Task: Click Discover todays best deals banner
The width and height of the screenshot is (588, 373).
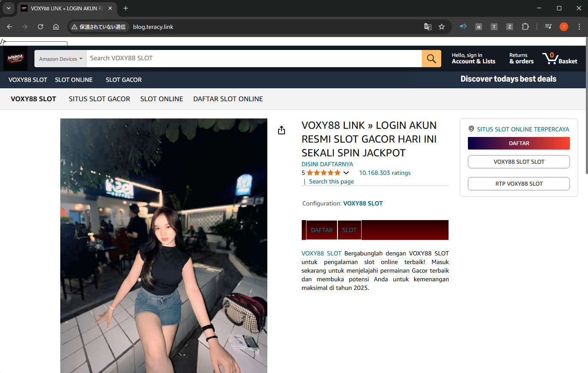Action: [x=508, y=79]
